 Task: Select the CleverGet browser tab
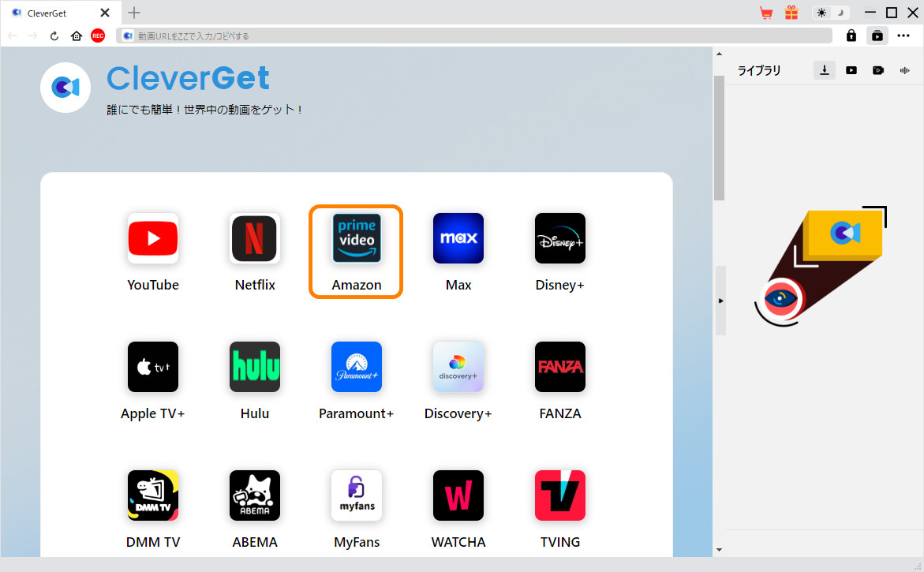point(59,13)
